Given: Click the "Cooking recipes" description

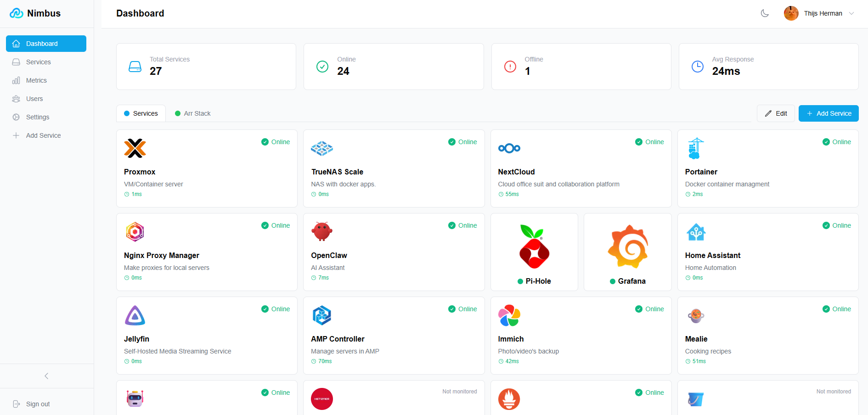Looking at the screenshot, I should 708,351.
